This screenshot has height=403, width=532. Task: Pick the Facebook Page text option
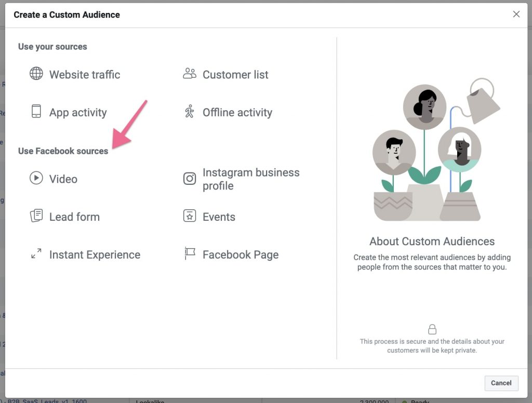pos(241,255)
